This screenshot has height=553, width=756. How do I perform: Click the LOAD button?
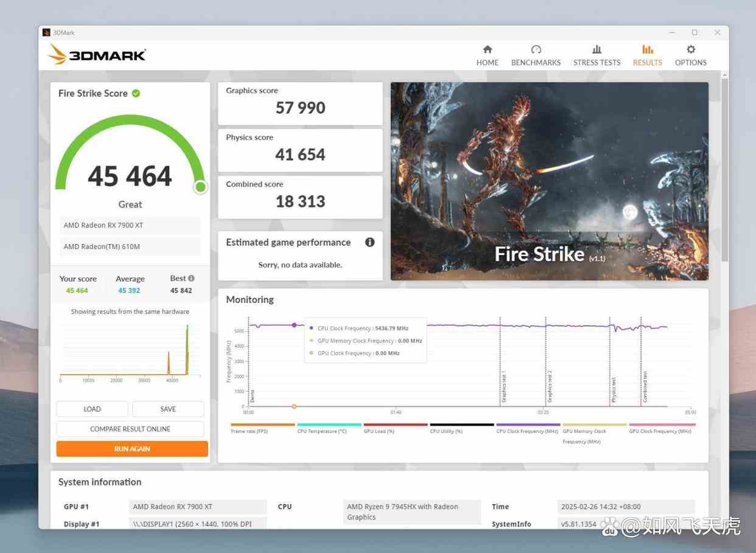(92, 409)
